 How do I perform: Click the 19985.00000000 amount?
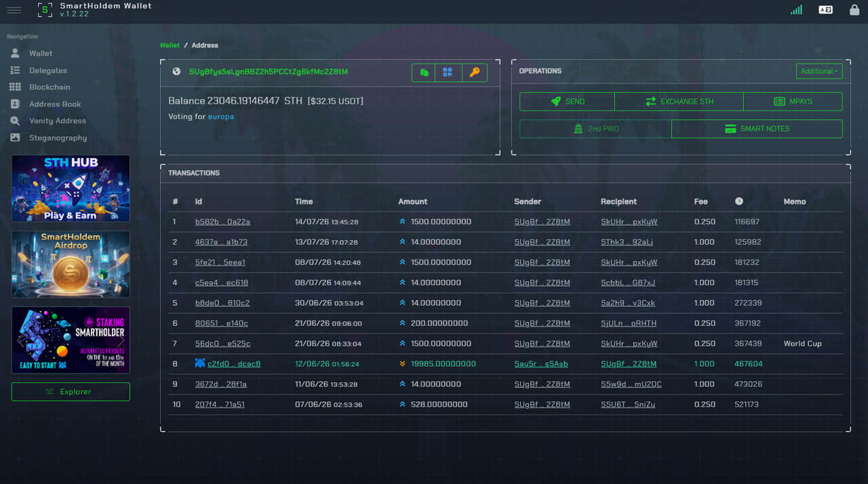(x=443, y=364)
